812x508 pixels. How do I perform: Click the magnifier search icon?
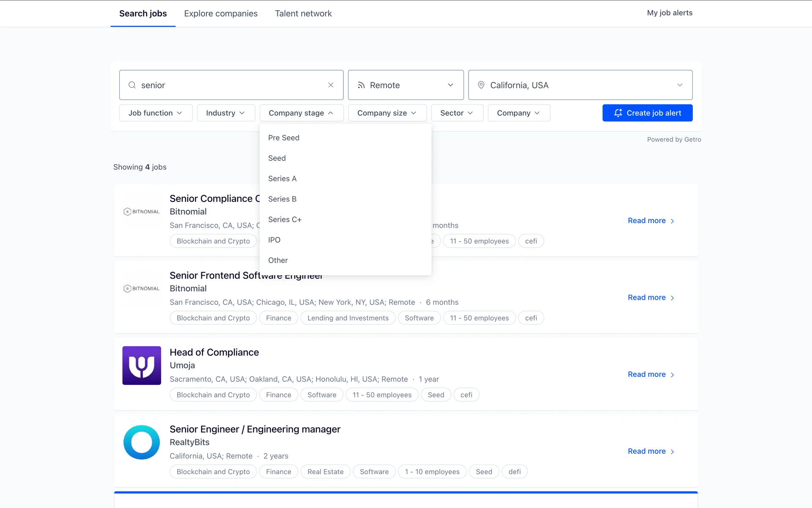132,85
